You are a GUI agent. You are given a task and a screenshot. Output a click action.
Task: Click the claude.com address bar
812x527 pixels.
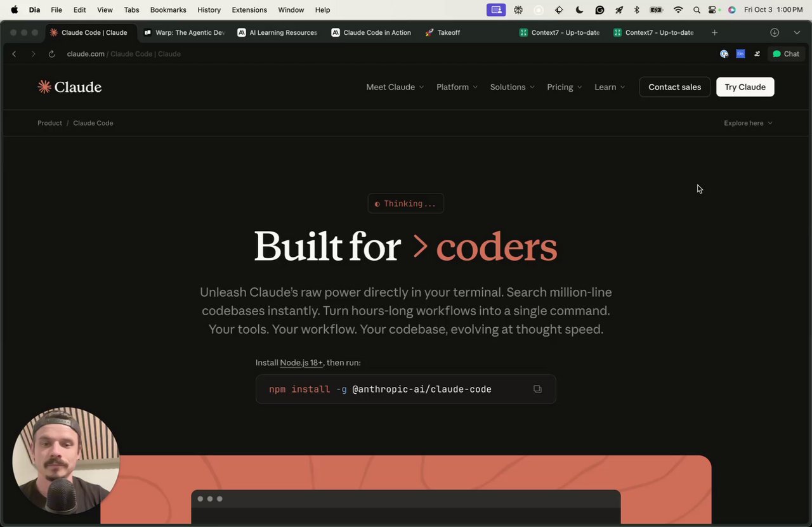124,54
